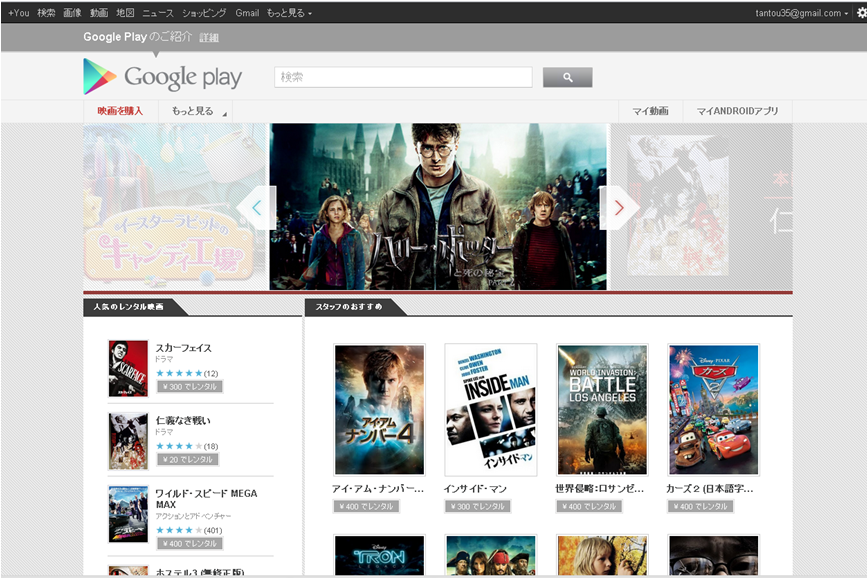The width and height of the screenshot is (868, 579).
Task: Click the star rating (12) for スカーフェイス
Action: coord(187,373)
